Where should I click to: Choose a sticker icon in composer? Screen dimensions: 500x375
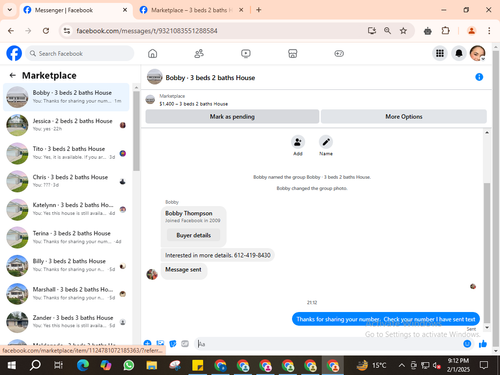(173, 343)
